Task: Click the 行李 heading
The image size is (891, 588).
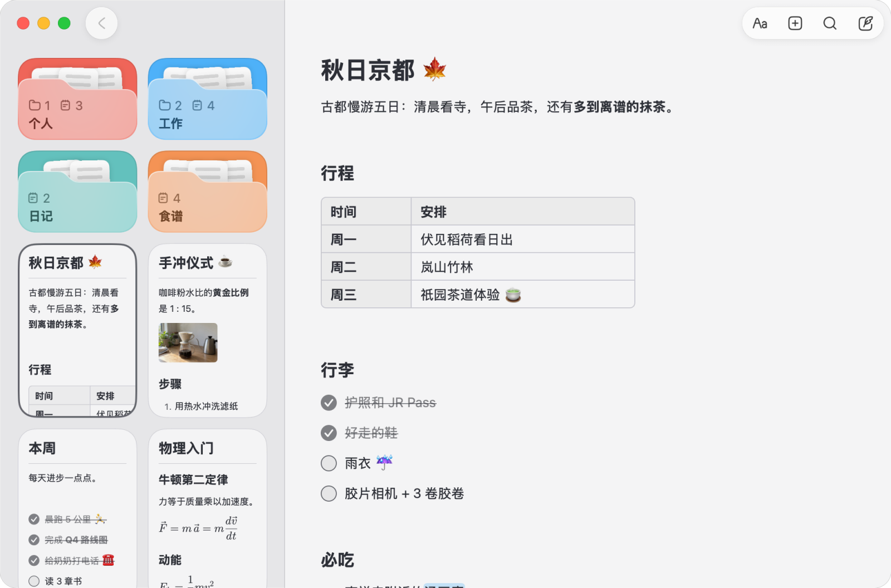Action: 337,370
